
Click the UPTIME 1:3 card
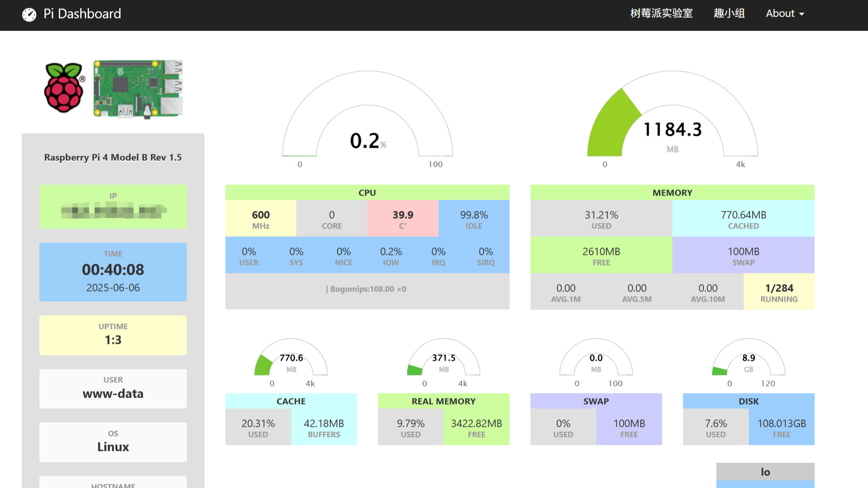pos(113,335)
